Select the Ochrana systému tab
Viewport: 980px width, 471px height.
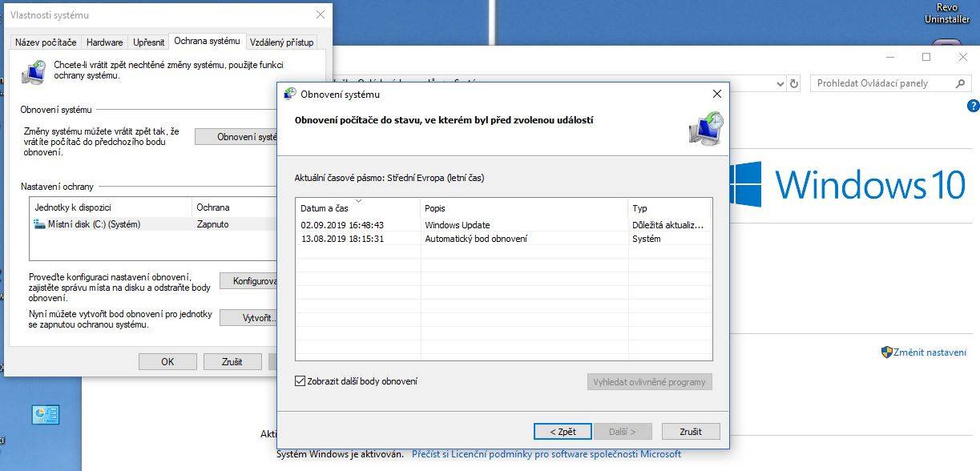[207, 41]
